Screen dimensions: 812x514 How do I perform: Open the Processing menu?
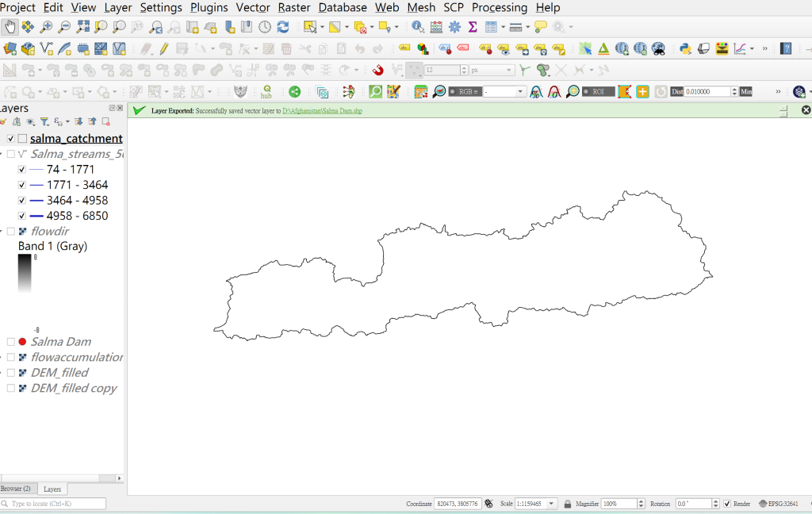coord(500,8)
